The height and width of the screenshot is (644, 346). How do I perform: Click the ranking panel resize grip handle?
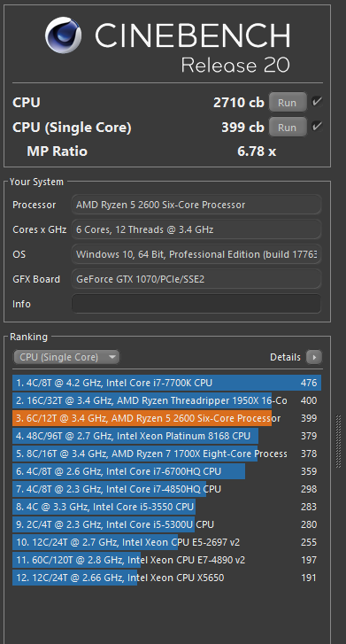click(338, 441)
